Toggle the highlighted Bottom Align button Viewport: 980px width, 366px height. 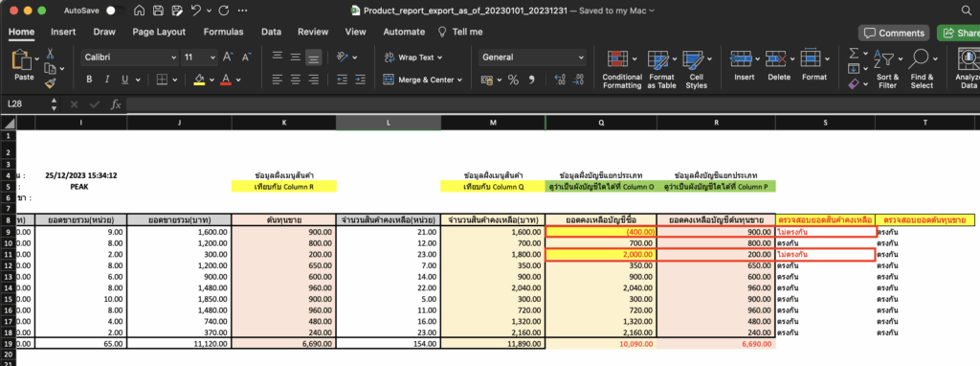coord(314,57)
